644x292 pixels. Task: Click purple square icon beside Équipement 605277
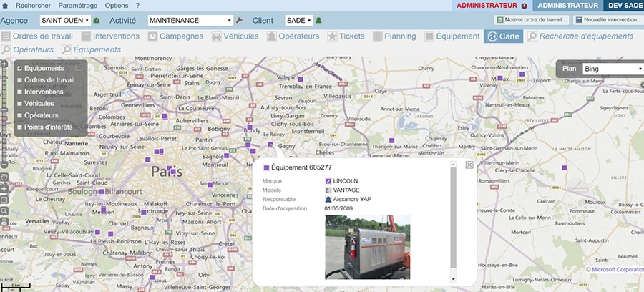267,167
